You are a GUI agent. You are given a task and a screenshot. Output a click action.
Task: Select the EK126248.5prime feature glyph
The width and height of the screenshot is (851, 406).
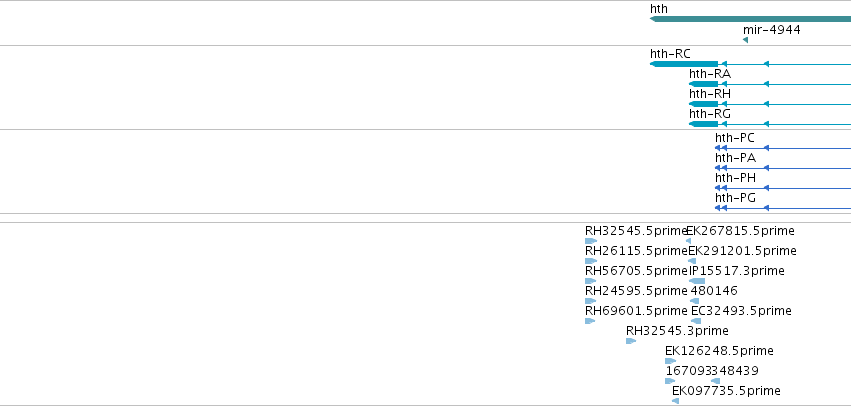point(670,361)
